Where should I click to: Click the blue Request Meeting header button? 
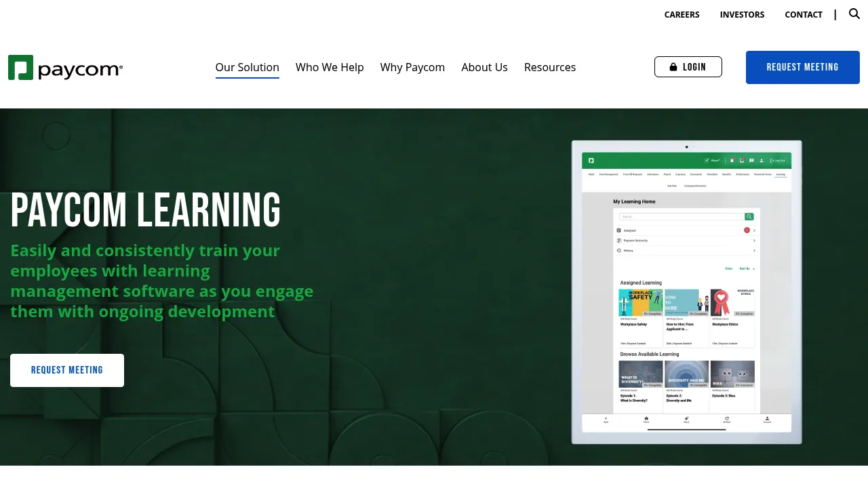(x=803, y=67)
